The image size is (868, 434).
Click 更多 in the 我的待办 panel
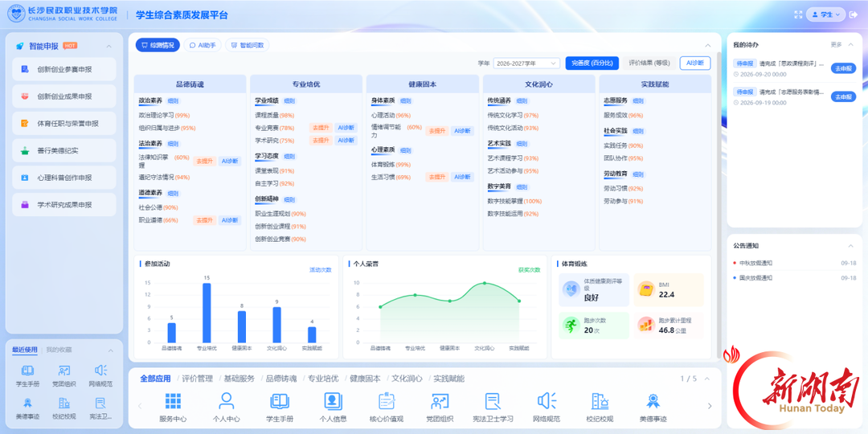point(836,44)
